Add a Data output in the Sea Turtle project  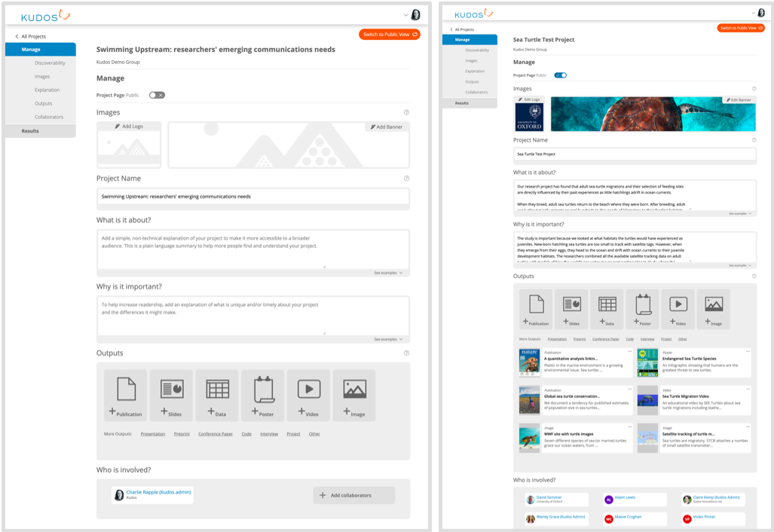click(x=607, y=308)
